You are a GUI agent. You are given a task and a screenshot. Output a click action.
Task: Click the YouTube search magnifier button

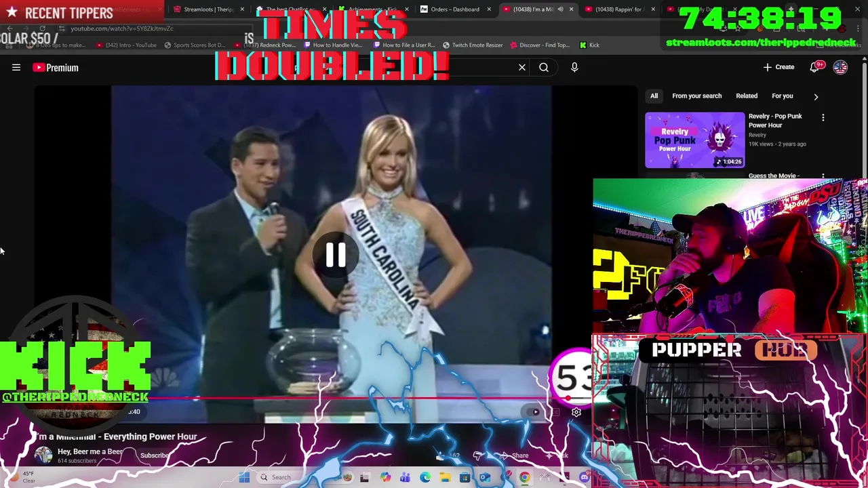pos(544,68)
